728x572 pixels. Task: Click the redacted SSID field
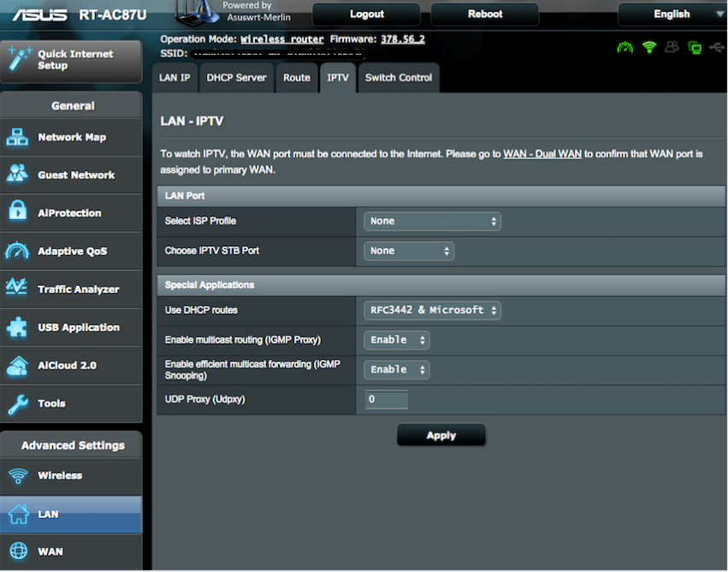click(x=278, y=54)
